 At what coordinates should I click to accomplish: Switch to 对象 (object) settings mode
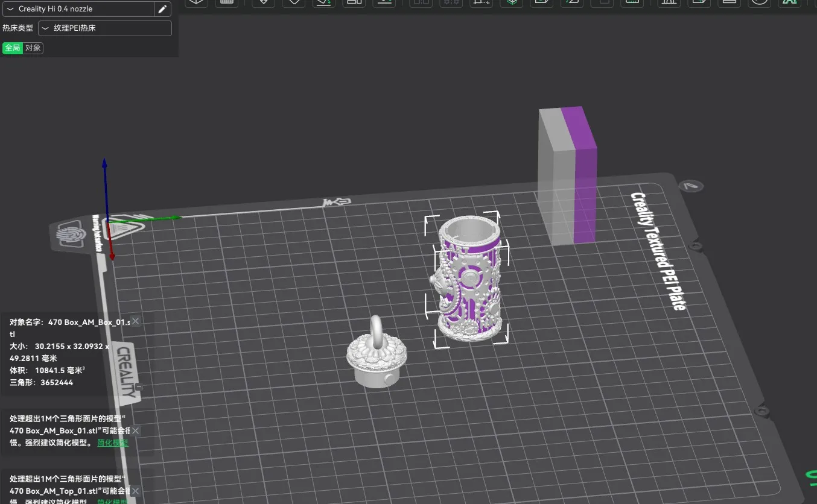[33, 48]
